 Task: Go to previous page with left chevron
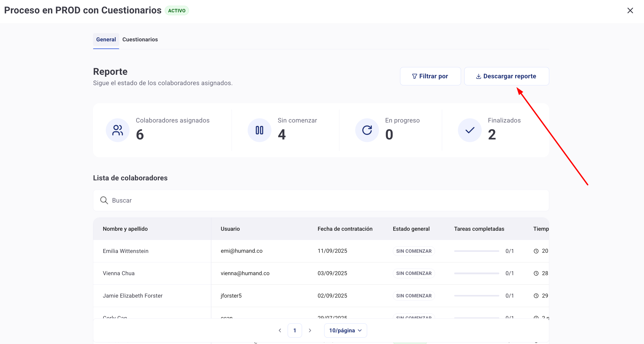click(280, 330)
